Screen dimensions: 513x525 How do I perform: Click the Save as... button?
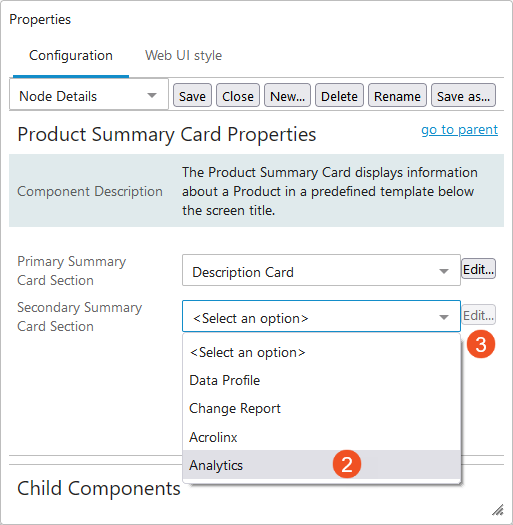[x=463, y=95]
